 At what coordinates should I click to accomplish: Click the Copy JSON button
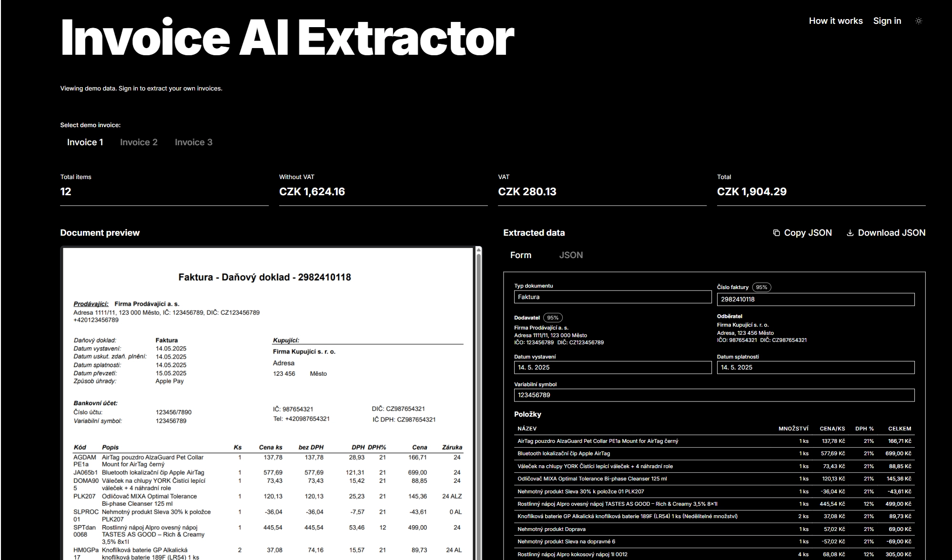[802, 233]
